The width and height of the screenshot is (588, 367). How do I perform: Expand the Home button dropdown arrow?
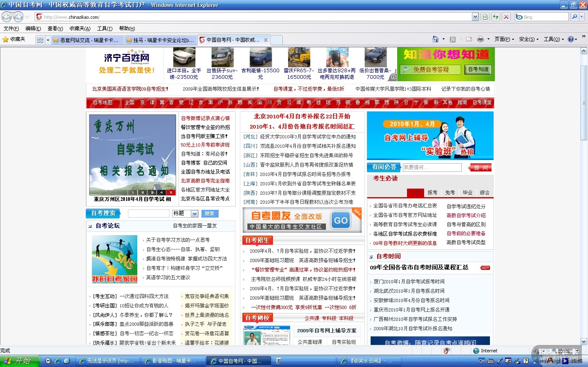coord(443,40)
